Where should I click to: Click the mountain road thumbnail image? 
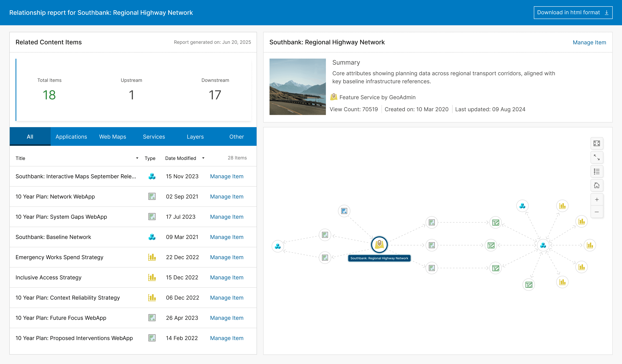pos(297,87)
